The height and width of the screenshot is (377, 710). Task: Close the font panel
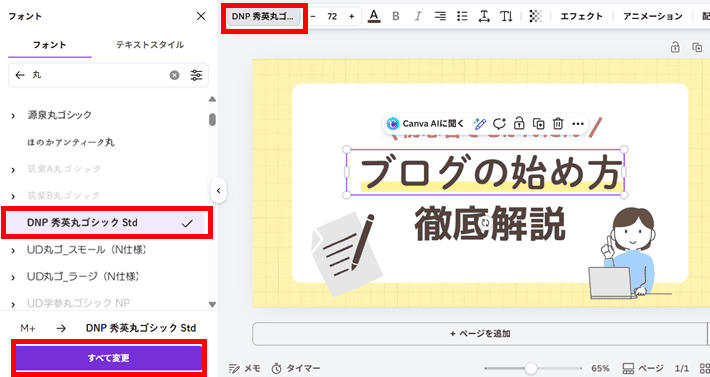201,16
